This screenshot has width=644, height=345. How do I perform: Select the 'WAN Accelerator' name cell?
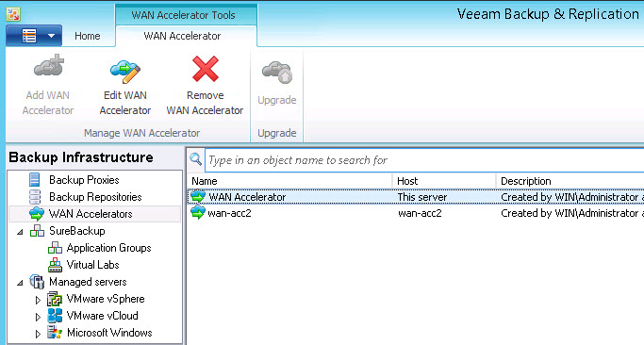coord(247,197)
